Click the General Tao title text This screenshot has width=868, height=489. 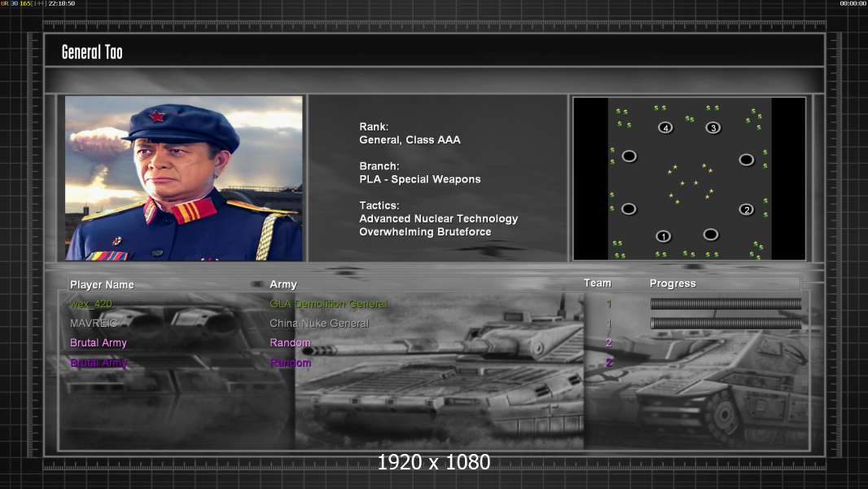[92, 52]
